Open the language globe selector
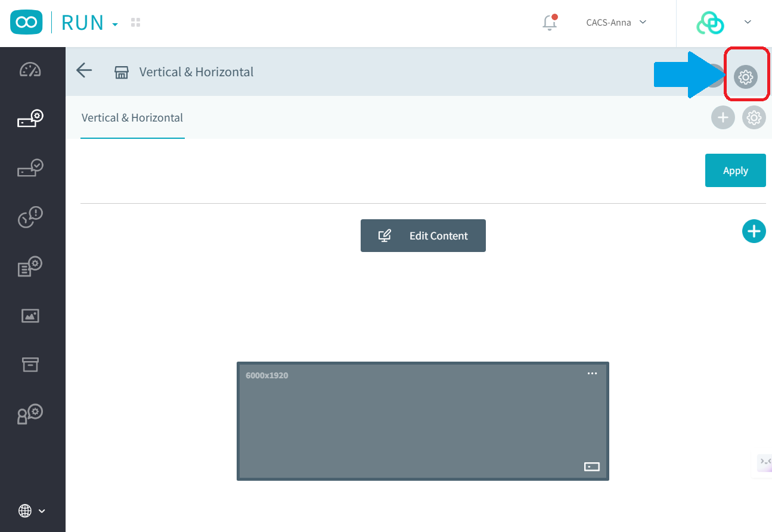Image resolution: width=772 pixels, height=532 pixels. [32, 511]
